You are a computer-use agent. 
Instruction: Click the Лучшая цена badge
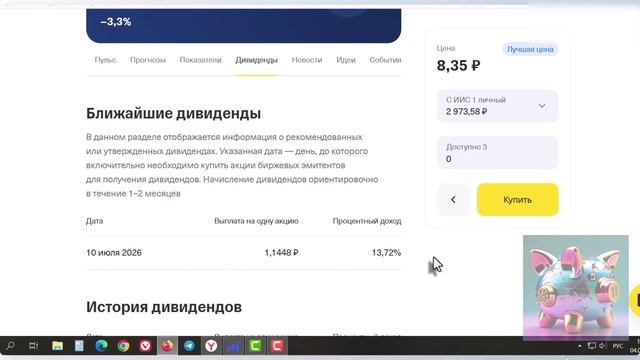[x=530, y=49]
